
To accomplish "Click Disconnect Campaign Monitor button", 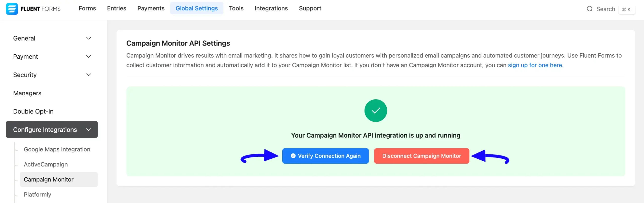I will pyautogui.click(x=422, y=156).
